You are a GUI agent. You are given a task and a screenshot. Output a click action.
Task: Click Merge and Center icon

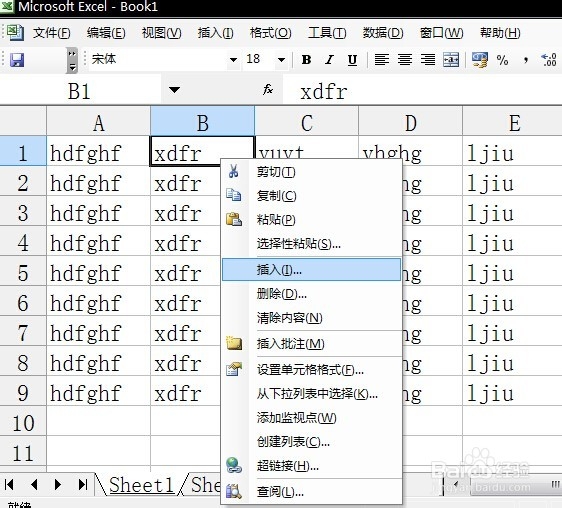click(451, 60)
